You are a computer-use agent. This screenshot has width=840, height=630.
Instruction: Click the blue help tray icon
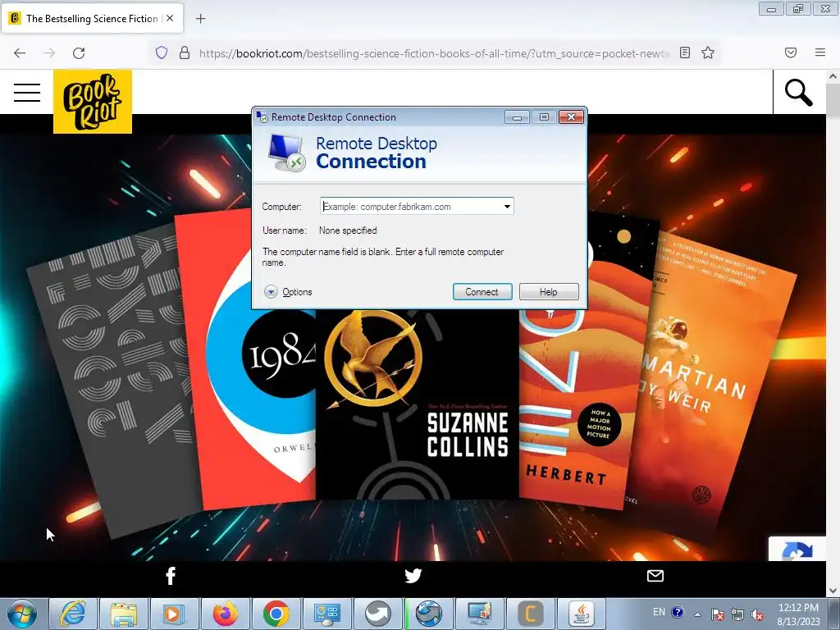point(677,612)
